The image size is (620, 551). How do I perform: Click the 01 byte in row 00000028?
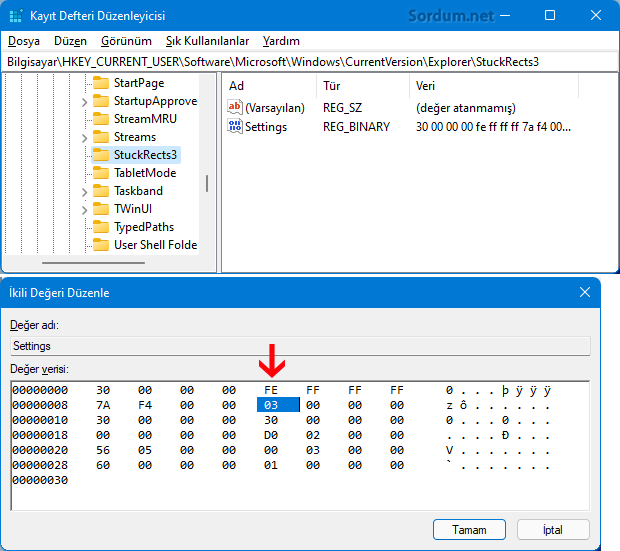[x=271, y=465]
